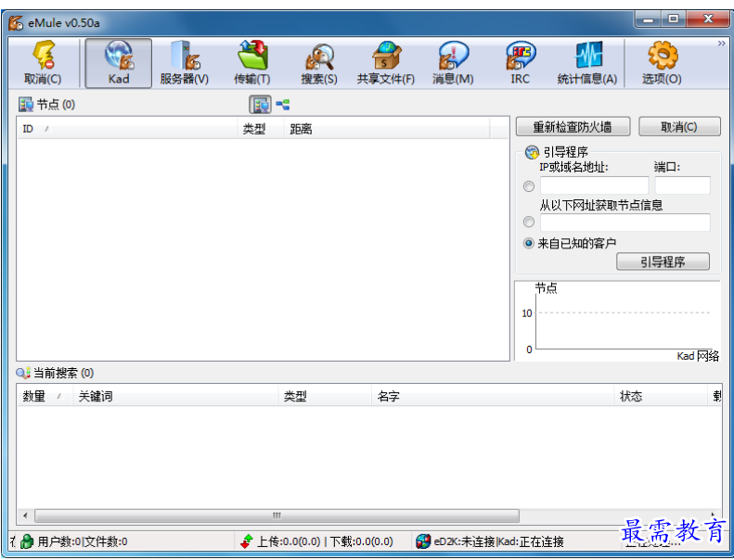Open the 搜索(S) search page
734x560 pixels.
coord(319,63)
